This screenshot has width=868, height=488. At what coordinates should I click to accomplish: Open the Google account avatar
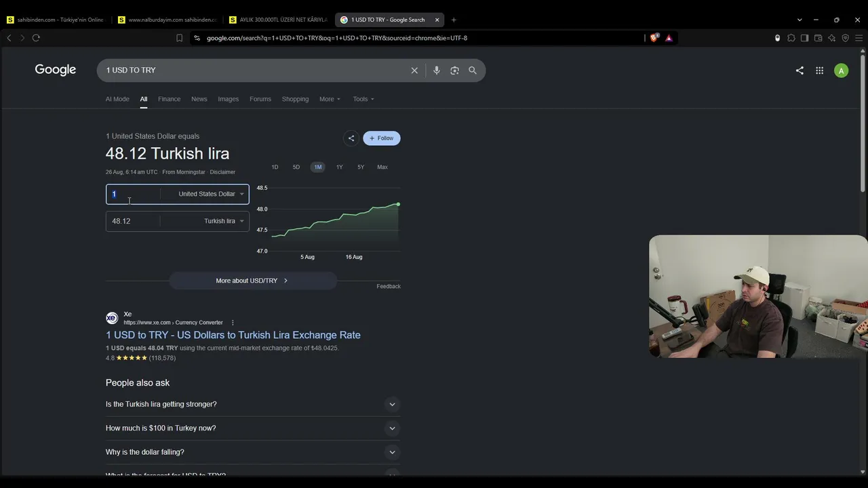click(x=841, y=70)
